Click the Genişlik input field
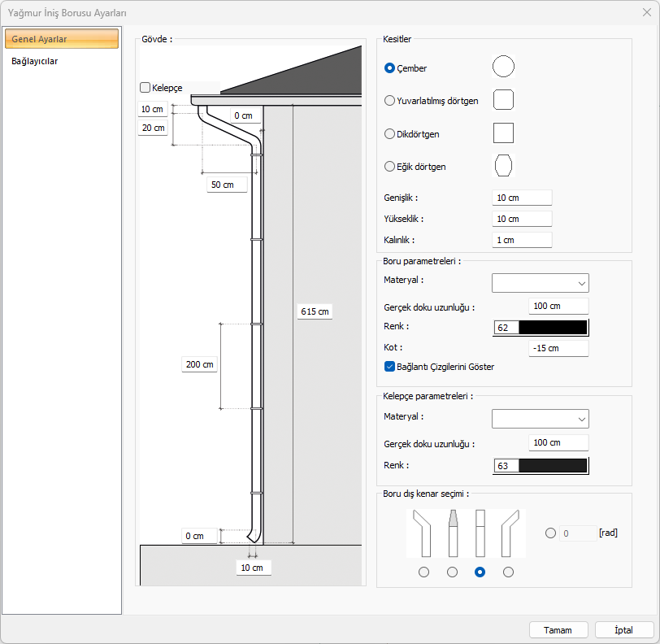This screenshot has width=660, height=644. (521, 198)
